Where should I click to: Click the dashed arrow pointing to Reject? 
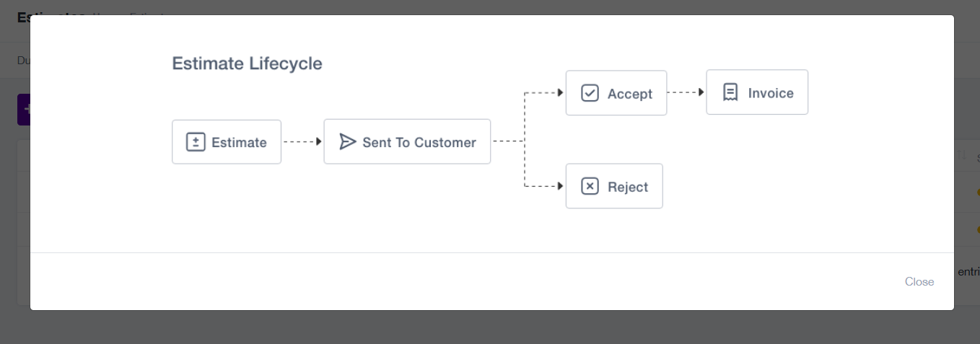[544, 186]
